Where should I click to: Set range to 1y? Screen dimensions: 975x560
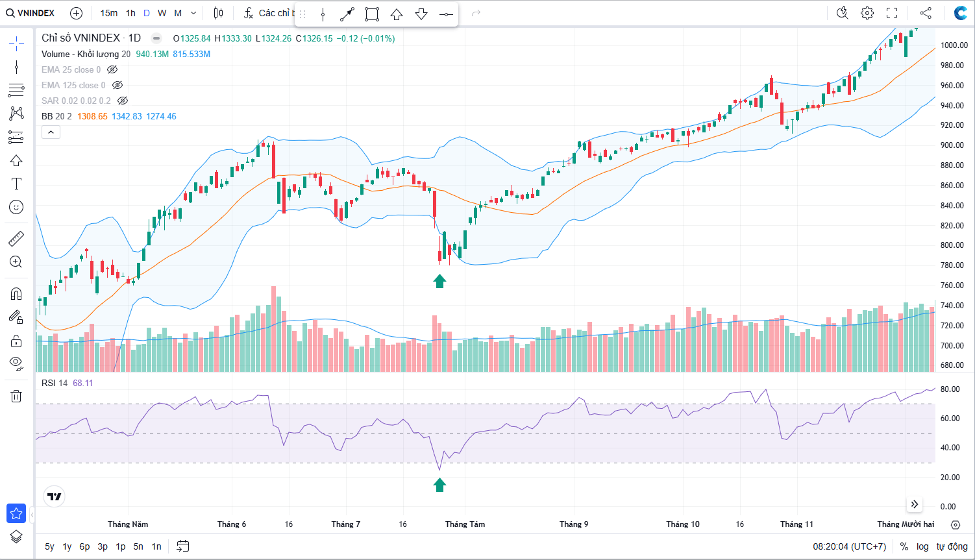tap(67, 546)
